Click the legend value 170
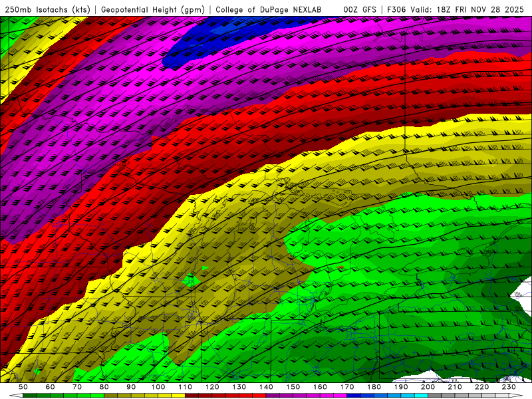The image size is (532, 399). 347,387
